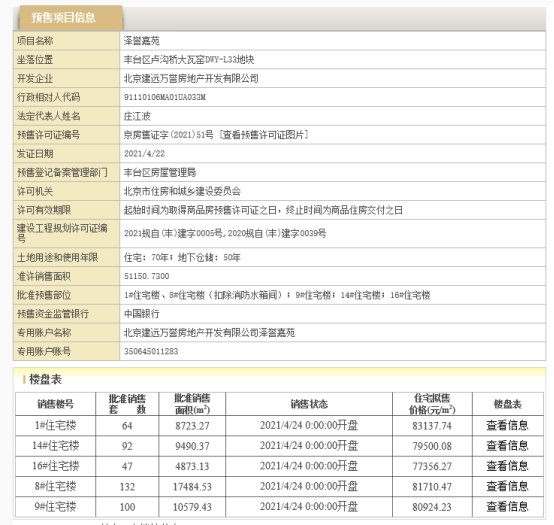
Task: Click the 住宅拟售价格 column header
Action: coord(432,404)
